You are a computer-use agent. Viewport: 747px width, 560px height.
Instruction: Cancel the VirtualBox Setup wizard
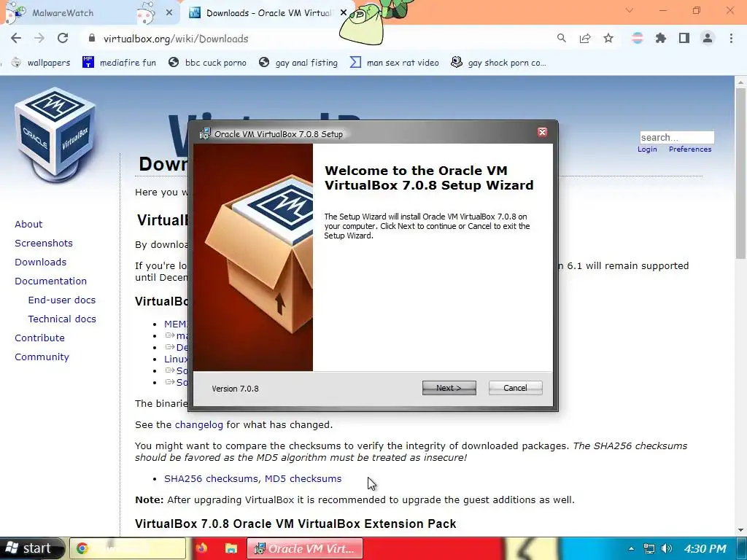(x=515, y=388)
